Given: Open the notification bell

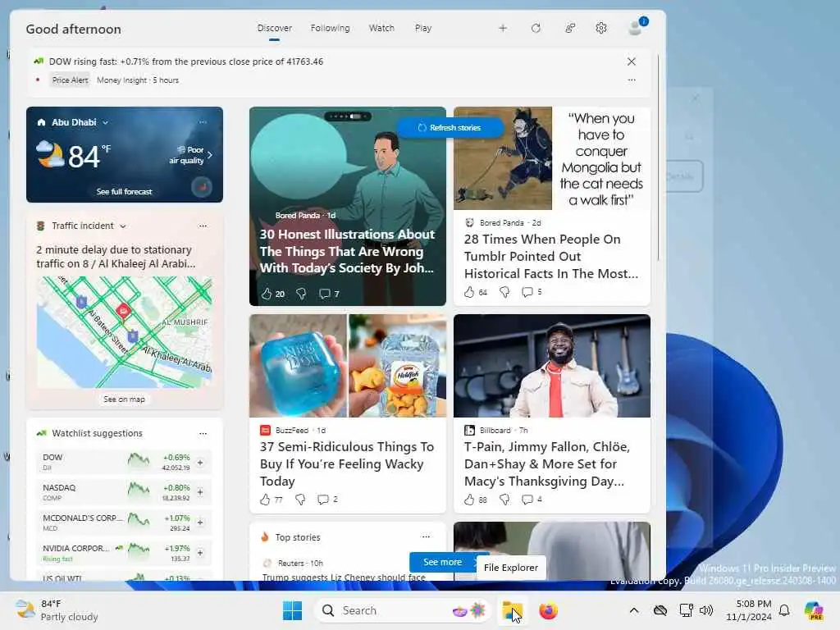Looking at the screenshot, I should pyautogui.click(x=784, y=610).
